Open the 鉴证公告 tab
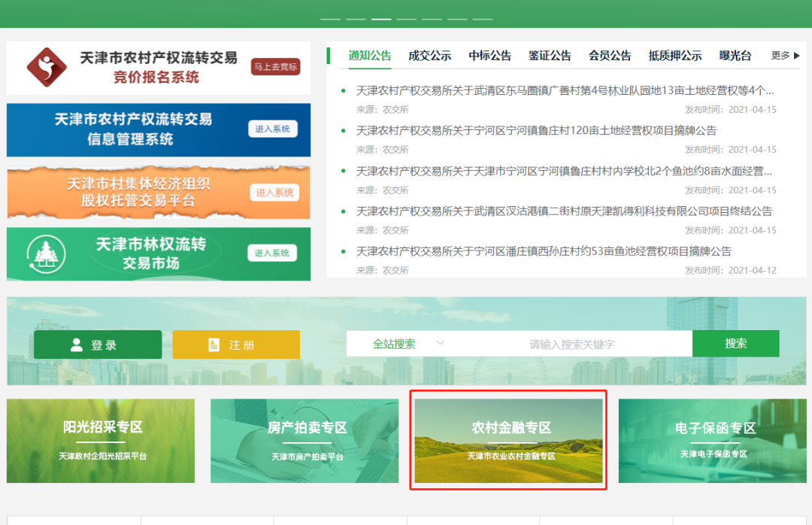This screenshot has width=812, height=525. click(x=550, y=56)
